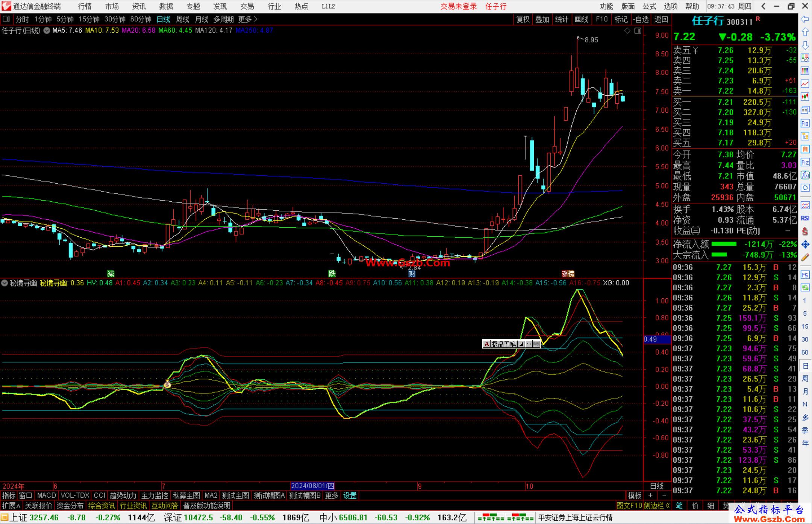This screenshot has height=524, width=812.
Task: Open the F12 trading sidebar icon
Action: (805, 162)
